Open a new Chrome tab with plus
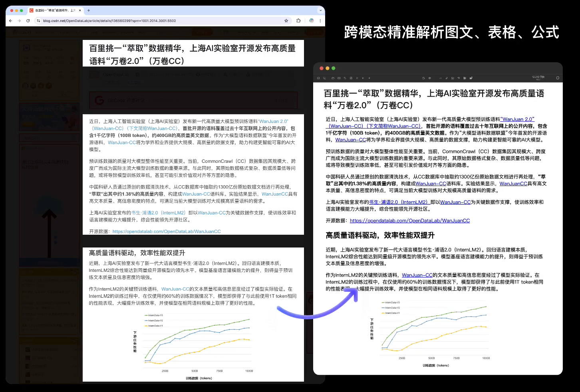The width and height of the screenshot is (580, 392). click(x=89, y=10)
